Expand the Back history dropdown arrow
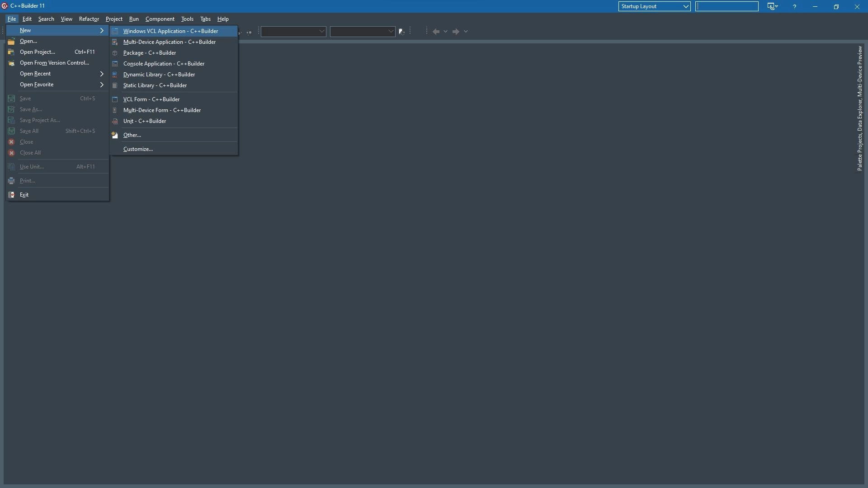Viewport: 868px width, 488px height. coord(446,32)
